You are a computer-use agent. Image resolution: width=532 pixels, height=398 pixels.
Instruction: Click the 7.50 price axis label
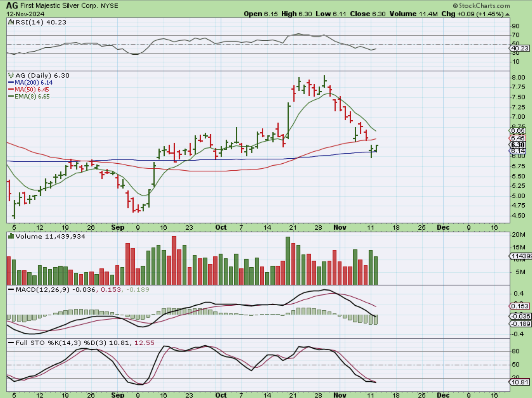coord(518,97)
